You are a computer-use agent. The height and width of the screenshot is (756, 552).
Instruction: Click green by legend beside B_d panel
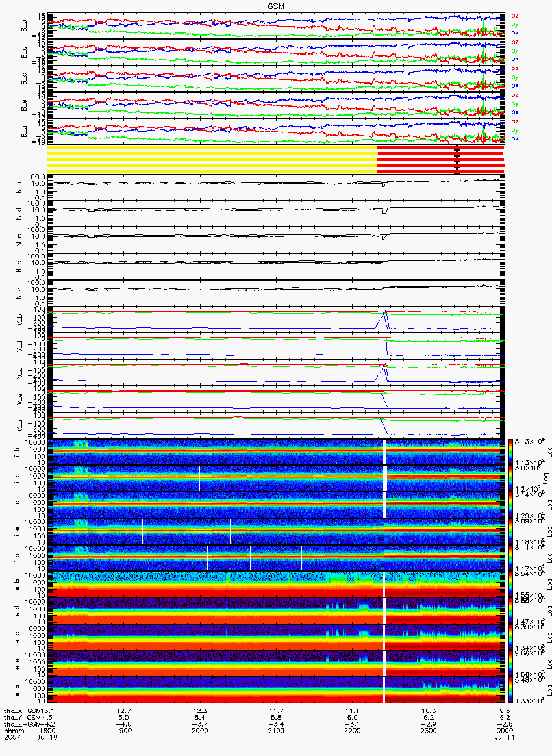pyautogui.click(x=515, y=51)
